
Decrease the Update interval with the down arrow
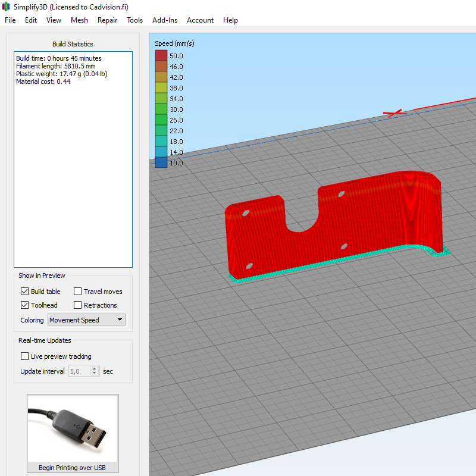click(x=95, y=374)
